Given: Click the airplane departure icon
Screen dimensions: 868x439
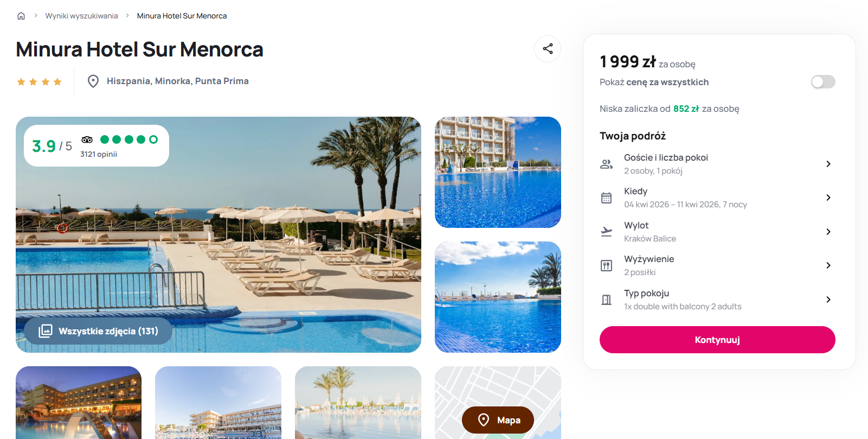Looking at the screenshot, I should [x=606, y=232].
